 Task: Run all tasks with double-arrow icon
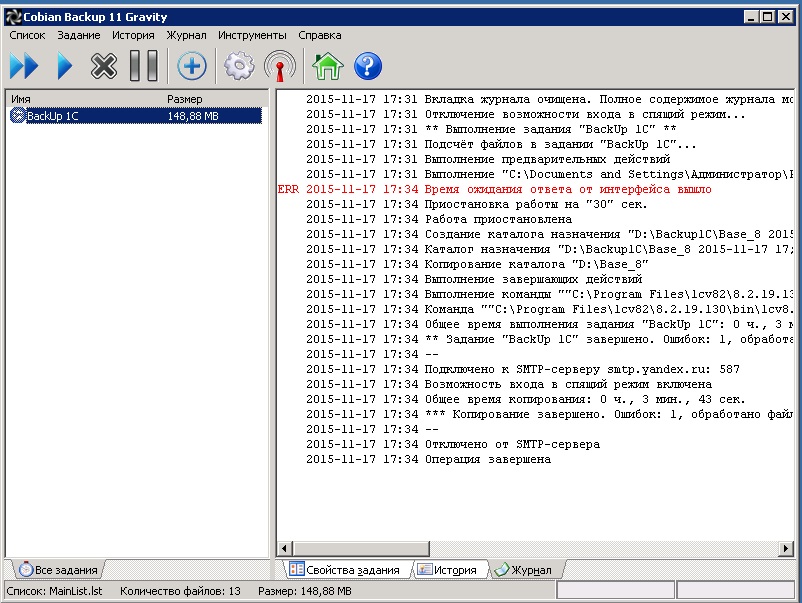tap(24, 66)
